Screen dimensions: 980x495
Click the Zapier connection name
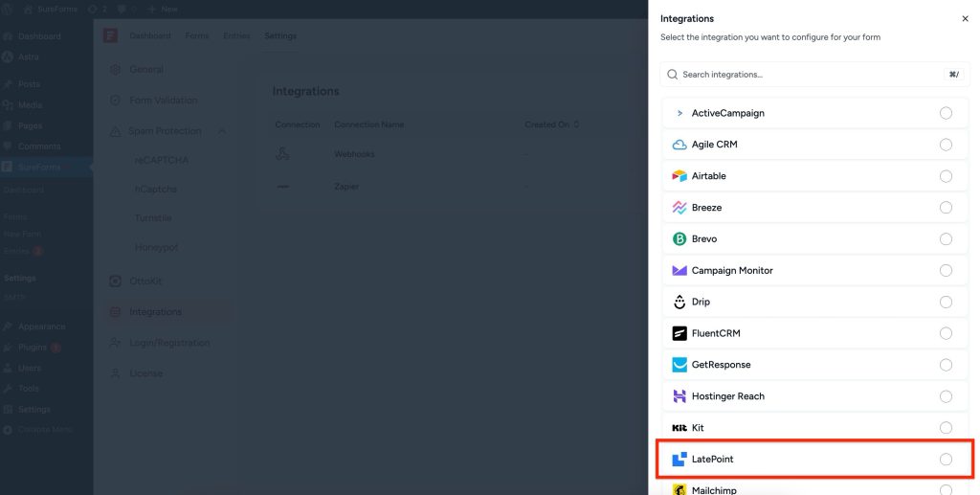click(x=346, y=187)
